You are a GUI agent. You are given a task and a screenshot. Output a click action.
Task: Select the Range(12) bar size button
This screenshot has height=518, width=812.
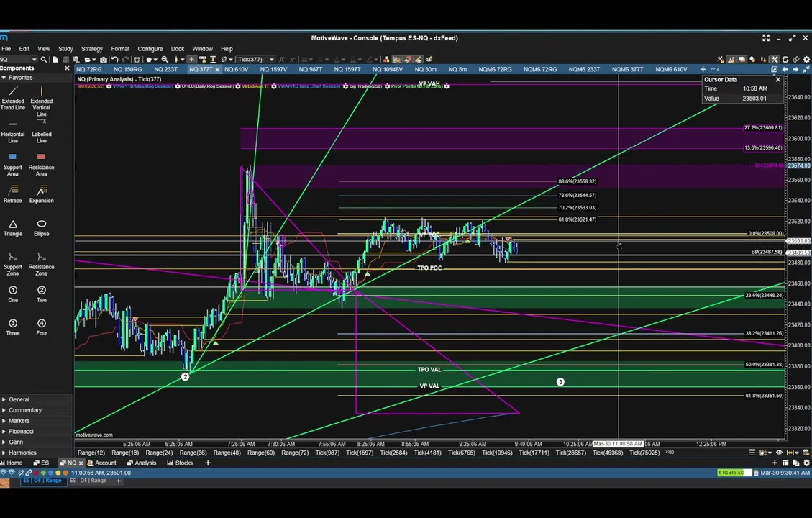pos(91,453)
